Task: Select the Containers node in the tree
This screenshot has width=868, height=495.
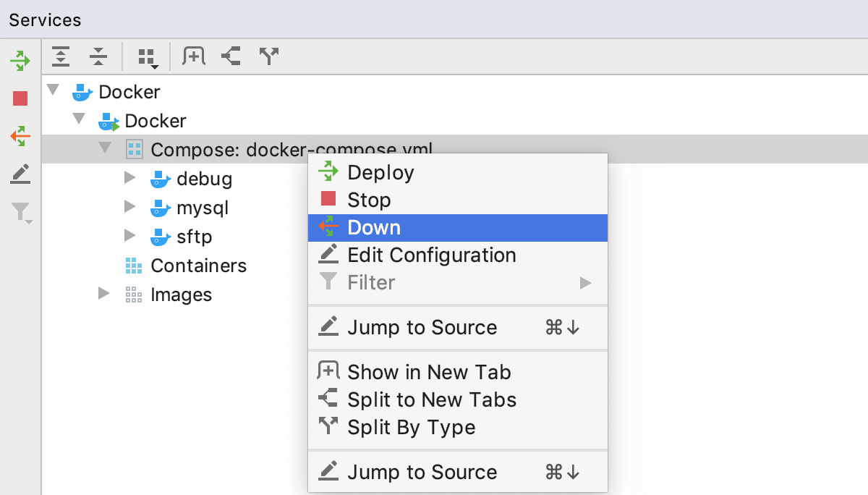Action: coord(198,266)
